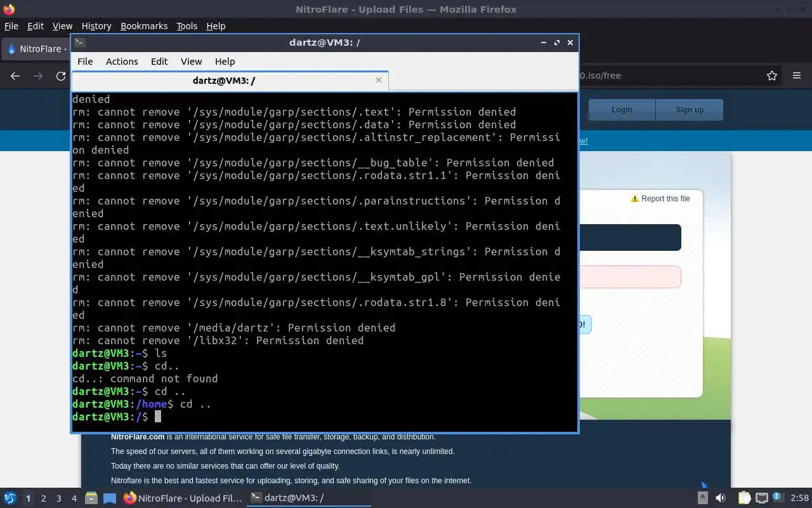Open the update notifier tray icon

[778, 498]
